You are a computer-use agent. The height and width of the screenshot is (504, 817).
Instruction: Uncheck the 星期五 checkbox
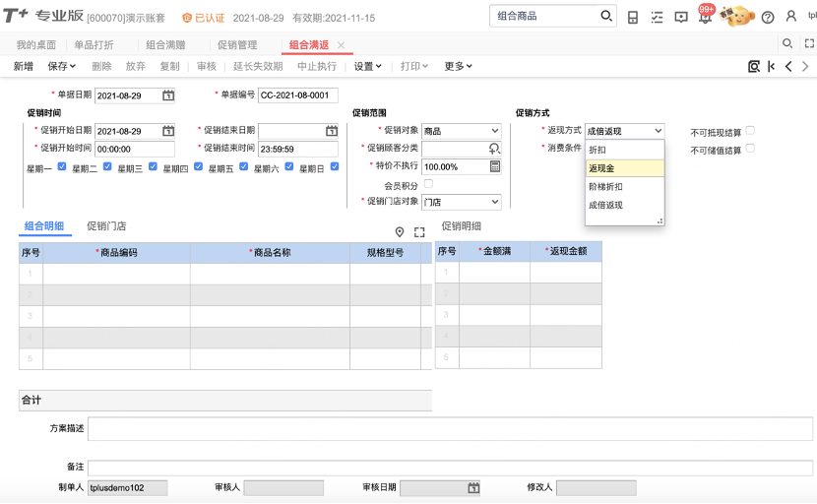coord(243,166)
